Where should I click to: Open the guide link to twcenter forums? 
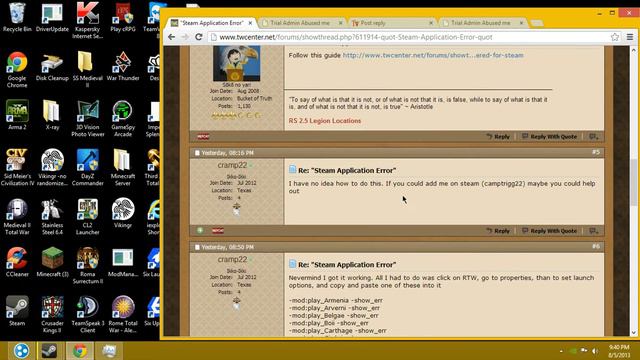tap(433, 55)
